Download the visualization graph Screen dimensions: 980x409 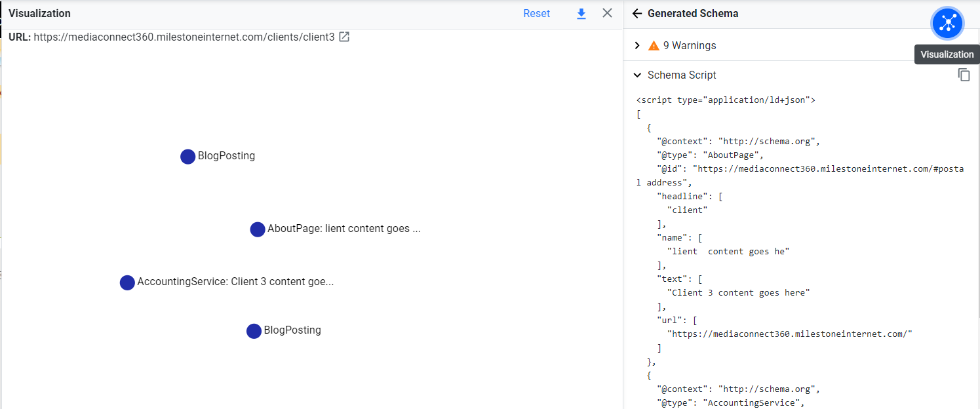[x=581, y=14]
